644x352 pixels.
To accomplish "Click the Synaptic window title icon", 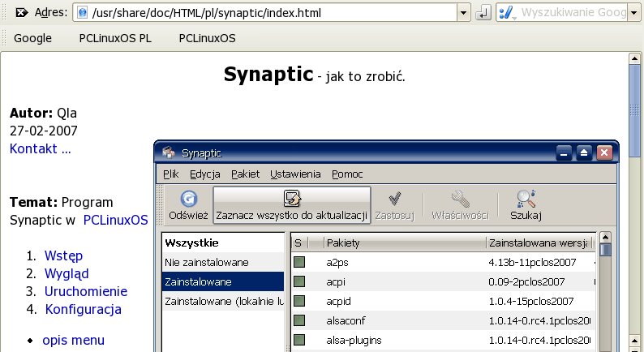I will 169,152.
